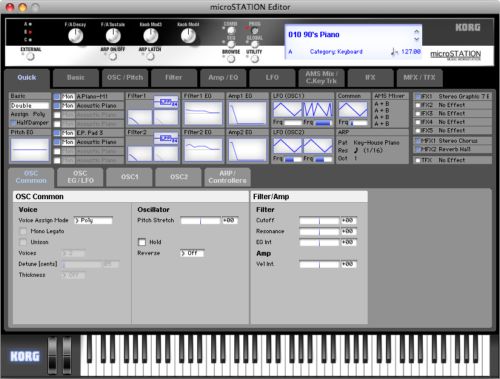Click the Filter2 routing thumbnail
Viewport: 500px width, 379px height.
[166, 138]
